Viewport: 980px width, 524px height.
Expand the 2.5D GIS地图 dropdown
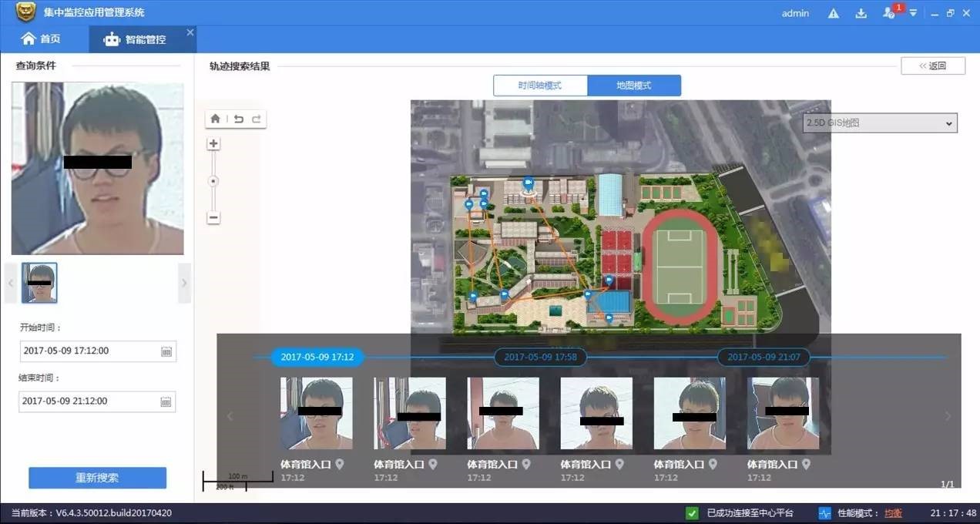point(880,123)
